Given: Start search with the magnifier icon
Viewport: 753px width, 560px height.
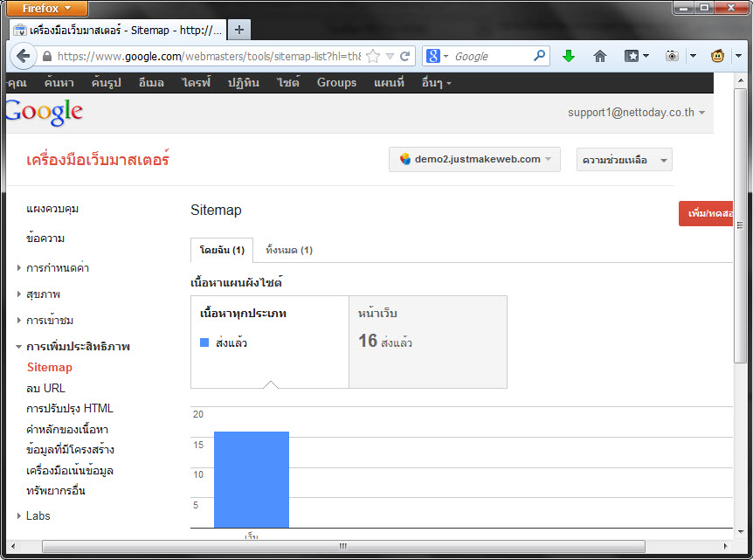Looking at the screenshot, I should pyautogui.click(x=539, y=56).
